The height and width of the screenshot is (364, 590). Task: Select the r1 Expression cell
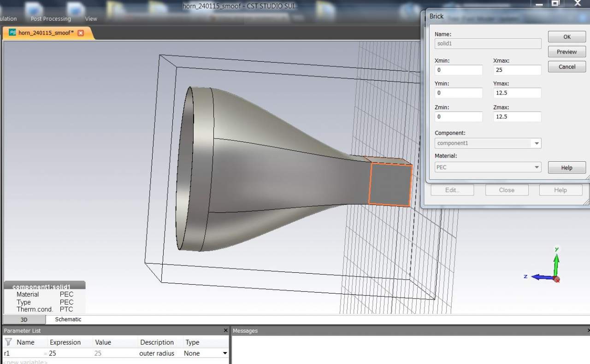(x=69, y=353)
